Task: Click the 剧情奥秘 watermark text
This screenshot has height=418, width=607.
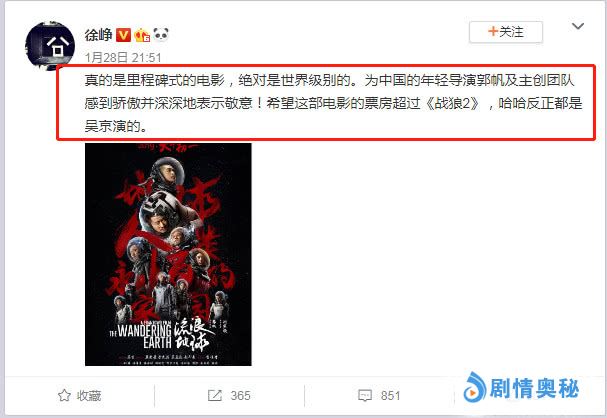Action: click(534, 388)
